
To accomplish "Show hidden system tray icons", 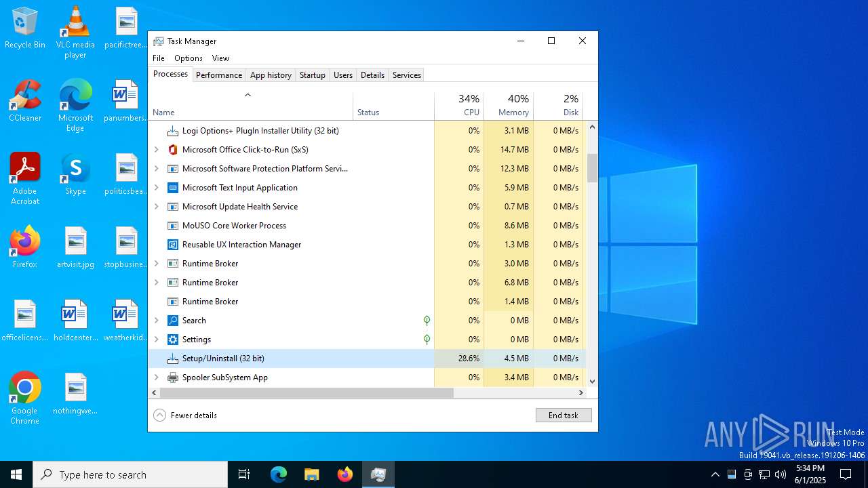I will (715, 474).
